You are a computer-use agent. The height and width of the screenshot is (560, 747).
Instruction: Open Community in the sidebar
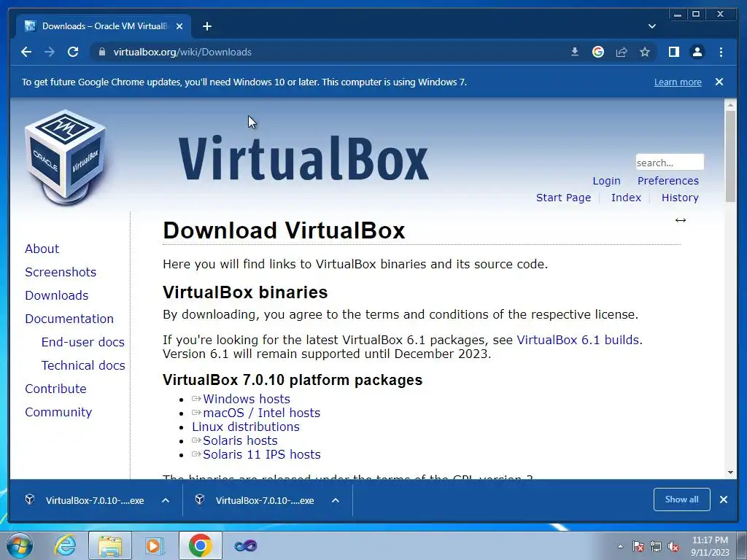58,412
